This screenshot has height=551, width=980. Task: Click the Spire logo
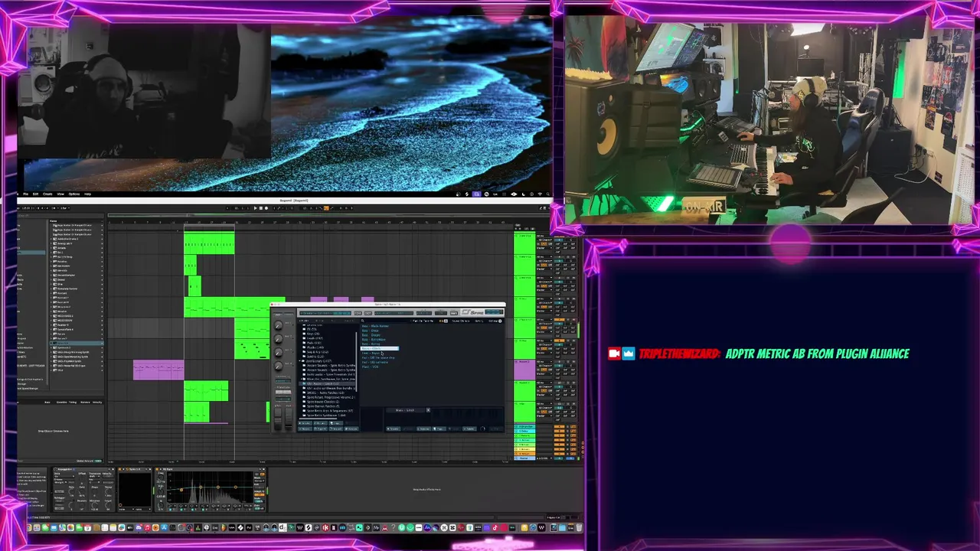point(472,312)
